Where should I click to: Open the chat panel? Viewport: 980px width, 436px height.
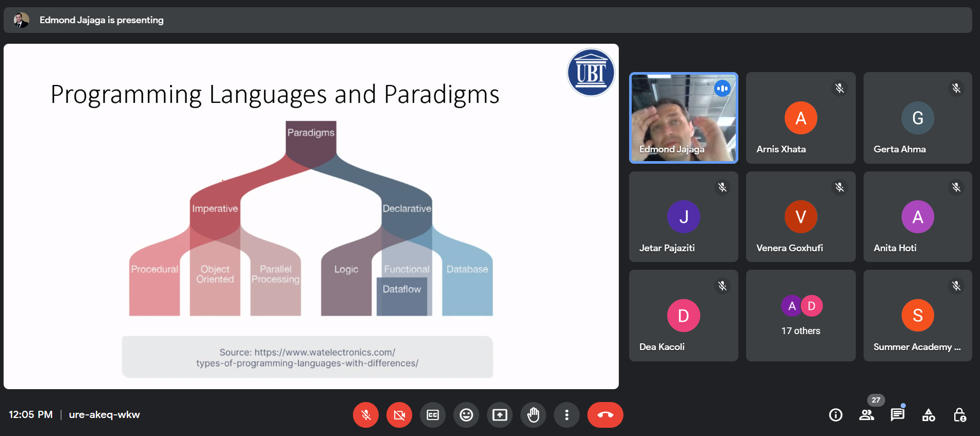[x=898, y=415]
